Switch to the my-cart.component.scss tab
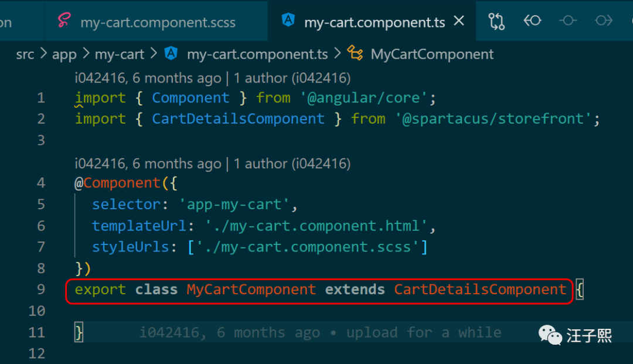633x364 pixels. coord(158,23)
